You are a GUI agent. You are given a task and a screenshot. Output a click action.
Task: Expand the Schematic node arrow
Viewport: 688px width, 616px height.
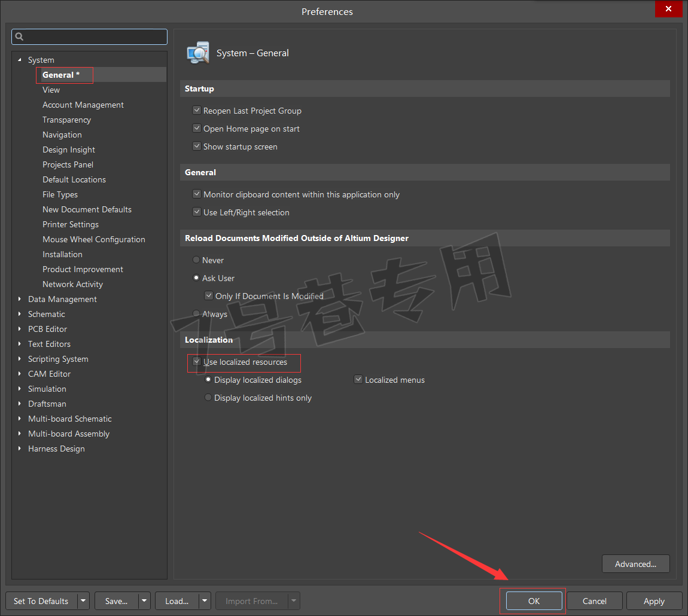click(19, 314)
